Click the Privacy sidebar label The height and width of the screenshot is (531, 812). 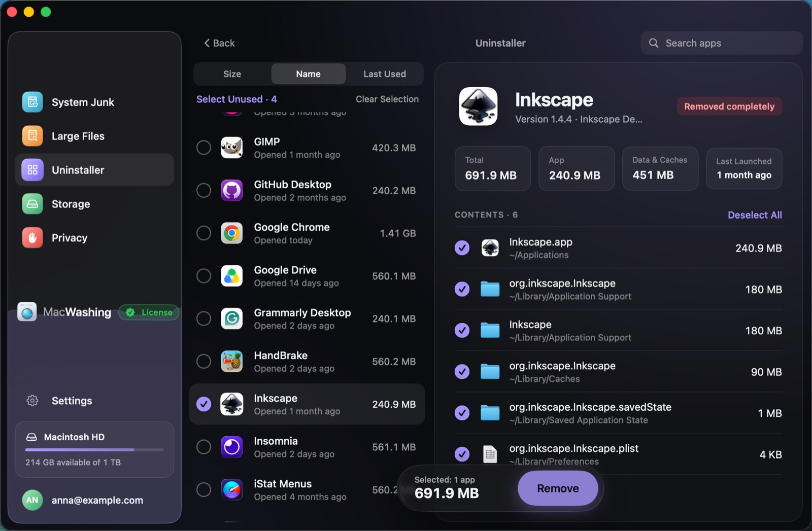(70, 238)
